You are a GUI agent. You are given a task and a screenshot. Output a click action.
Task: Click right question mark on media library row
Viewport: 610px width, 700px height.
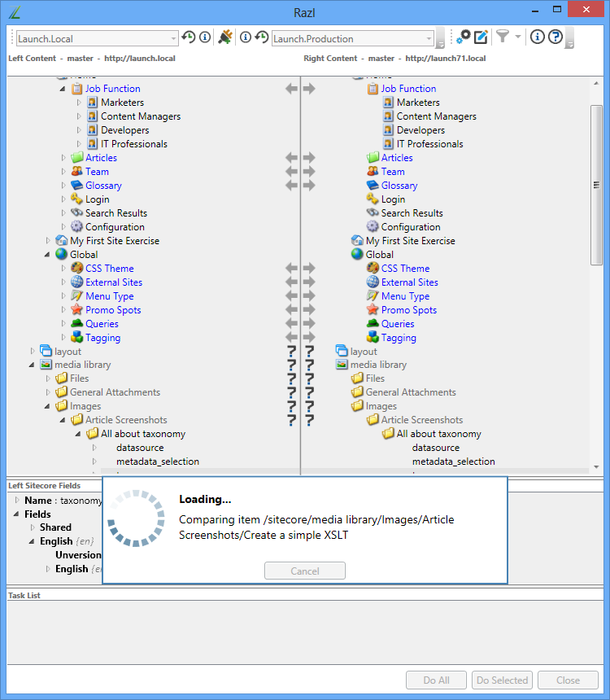click(x=309, y=365)
